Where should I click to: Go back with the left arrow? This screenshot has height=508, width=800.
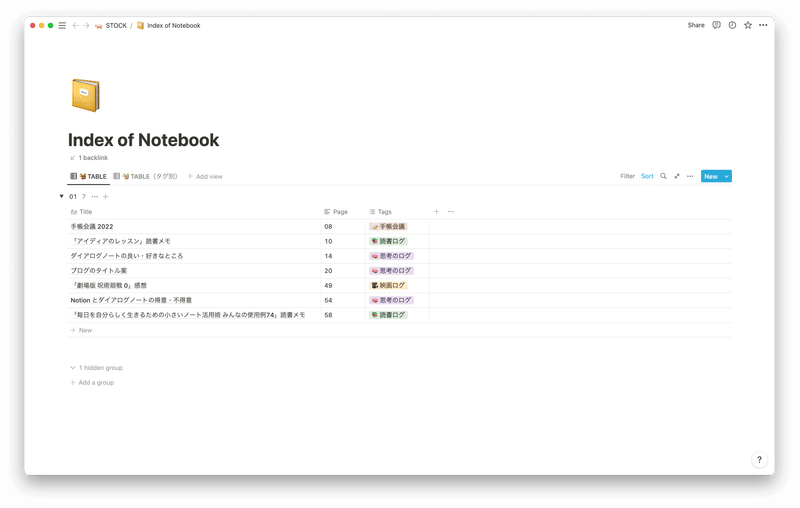tap(76, 26)
